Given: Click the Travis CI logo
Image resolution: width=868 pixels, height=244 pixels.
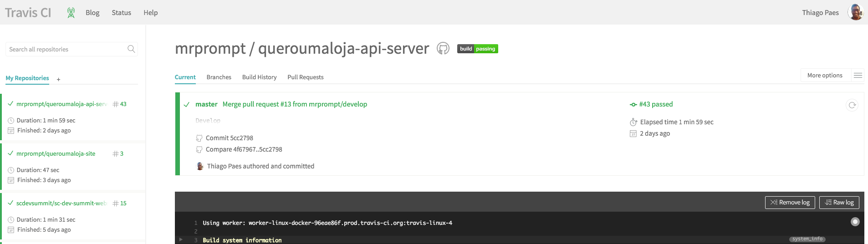Looking at the screenshot, I should point(28,12).
